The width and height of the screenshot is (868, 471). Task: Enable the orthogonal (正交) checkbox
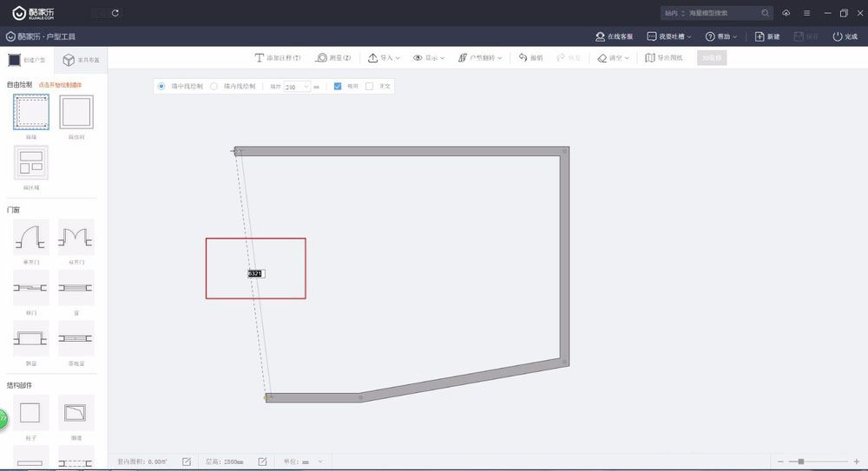[x=370, y=87]
